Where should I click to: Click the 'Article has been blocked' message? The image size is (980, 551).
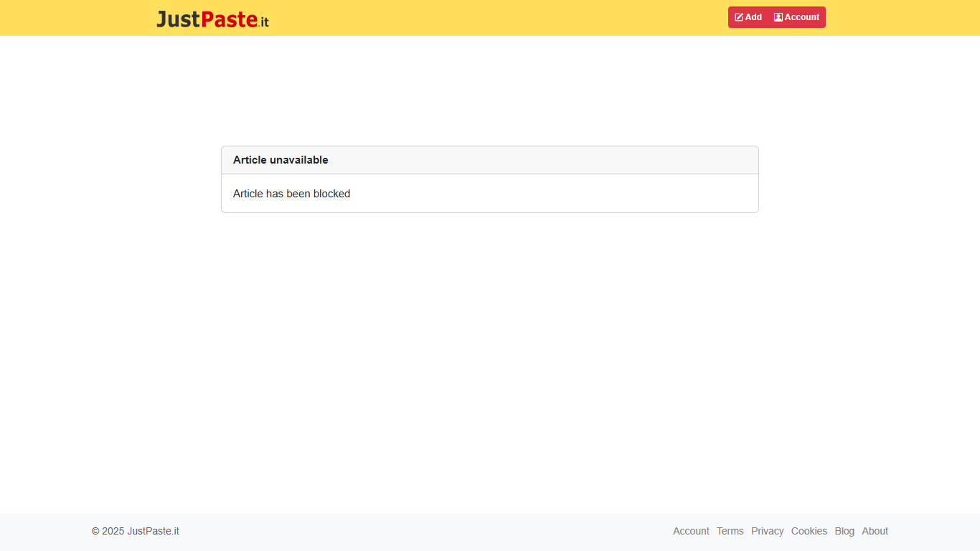291,194
